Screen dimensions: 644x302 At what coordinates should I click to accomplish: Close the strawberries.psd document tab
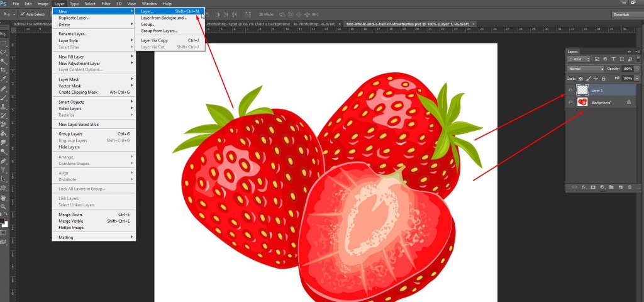click(474, 24)
